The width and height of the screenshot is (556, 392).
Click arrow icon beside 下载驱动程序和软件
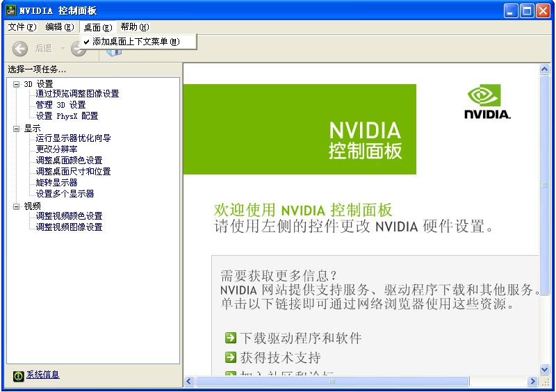click(231, 337)
